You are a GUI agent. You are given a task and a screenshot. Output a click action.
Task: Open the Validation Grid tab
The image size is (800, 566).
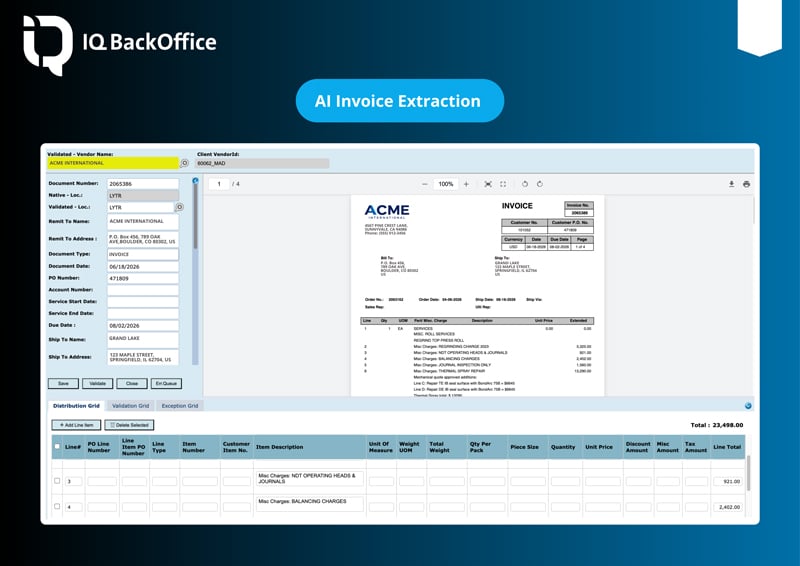[x=131, y=406]
